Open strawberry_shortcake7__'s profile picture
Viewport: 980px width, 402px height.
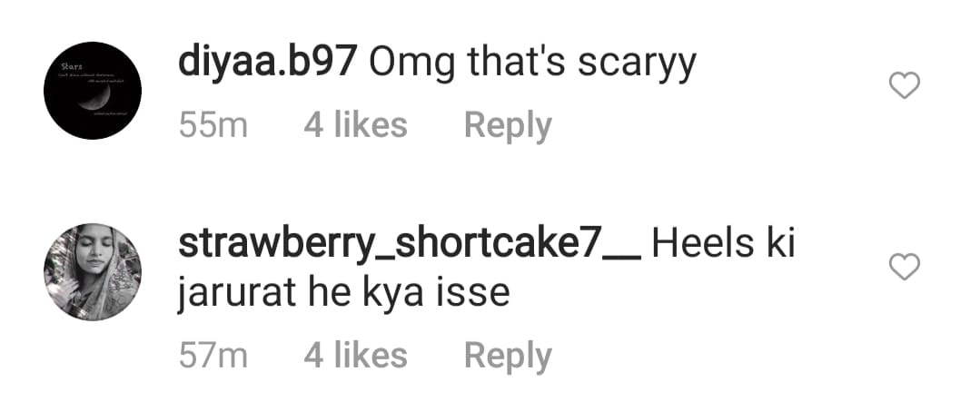coord(93,272)
